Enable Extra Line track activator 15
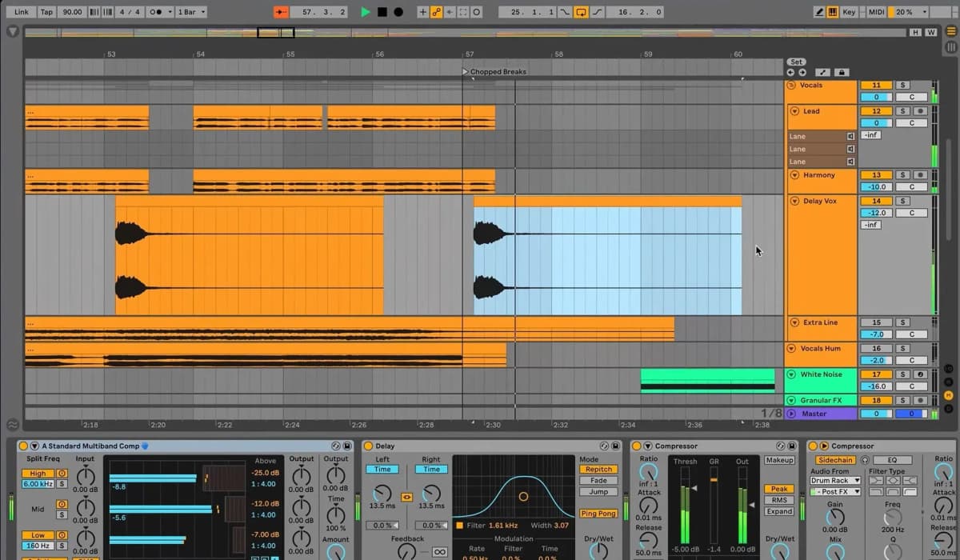Image resolution: width=960 pixels, height=560 pixels. point(876,322)
